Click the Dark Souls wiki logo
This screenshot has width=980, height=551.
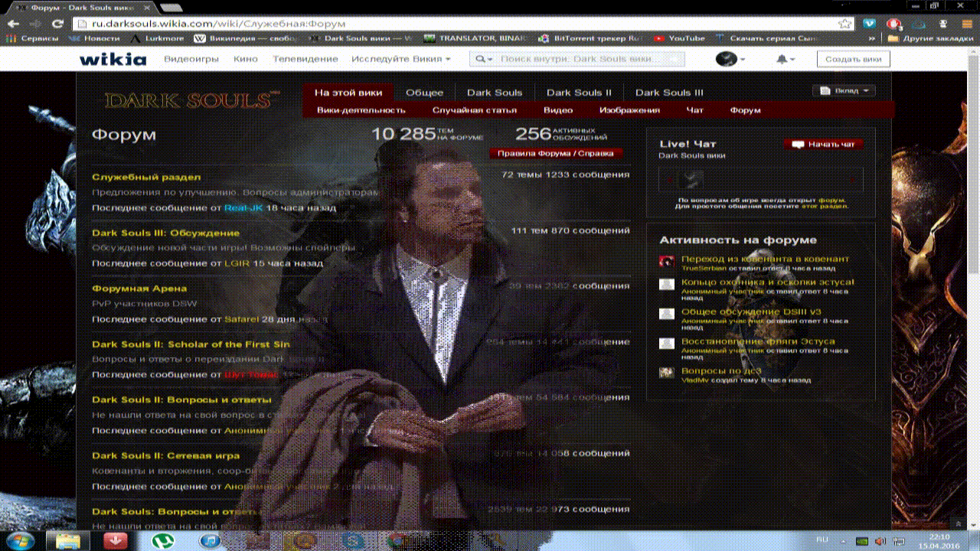click(x=191, y=100)
